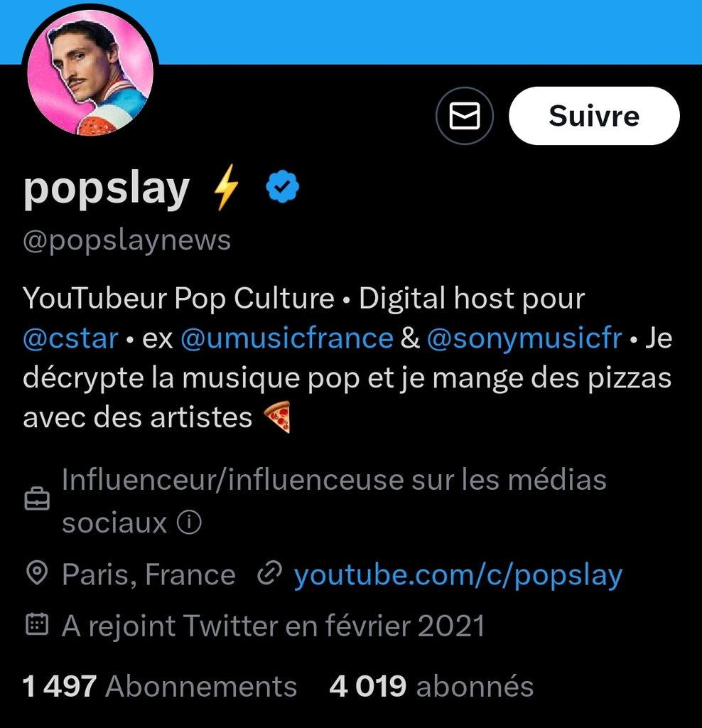This screenshot has width=702, height=728.
Task: Open the @umusicfrance mention link
Action: pyautogui.click(x=286, y=338)
